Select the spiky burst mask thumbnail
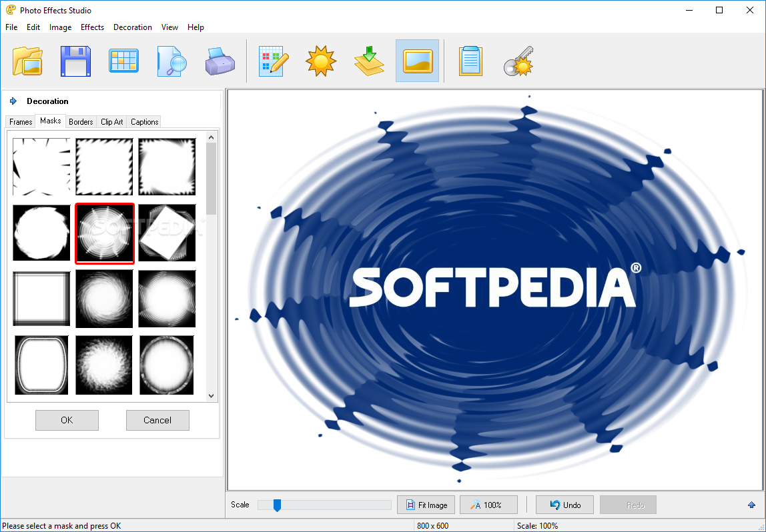This screenshot has width=766, height=532. point(41,167)
